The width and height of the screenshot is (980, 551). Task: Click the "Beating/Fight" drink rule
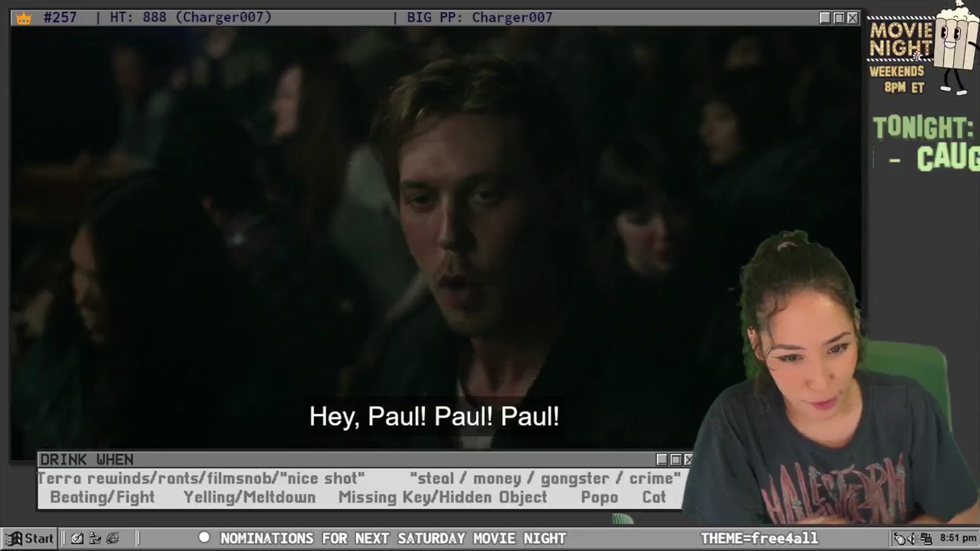[x=102, y=497]
